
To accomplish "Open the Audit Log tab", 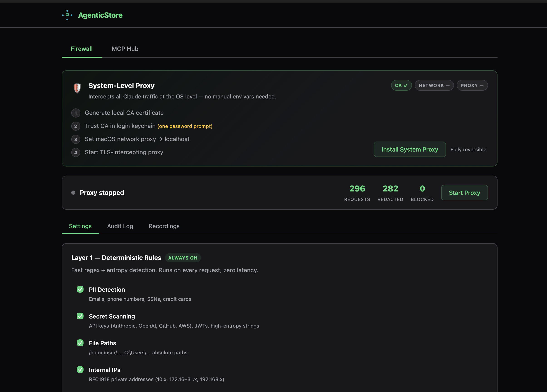I will [120, 226].
